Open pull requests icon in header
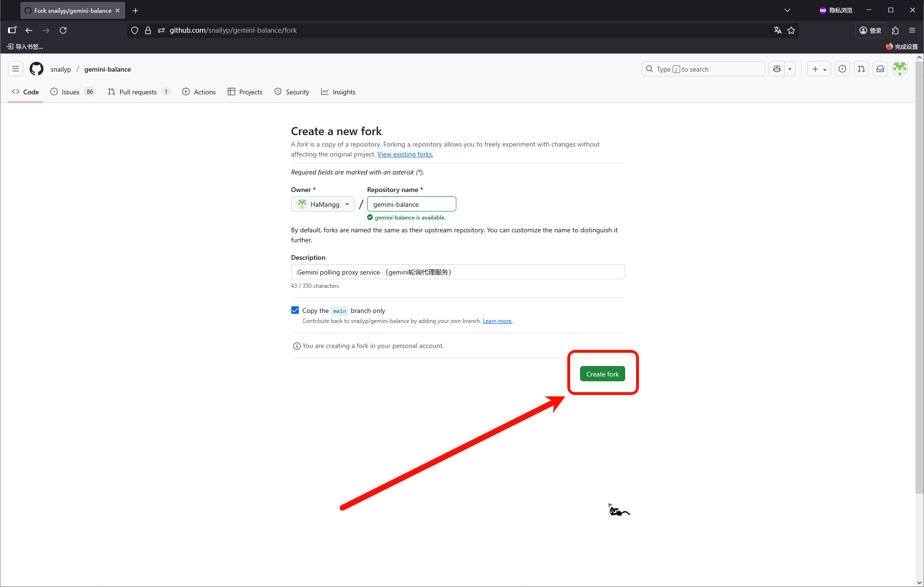The height and width of the screenshot is (587, 924). (861, 69)
